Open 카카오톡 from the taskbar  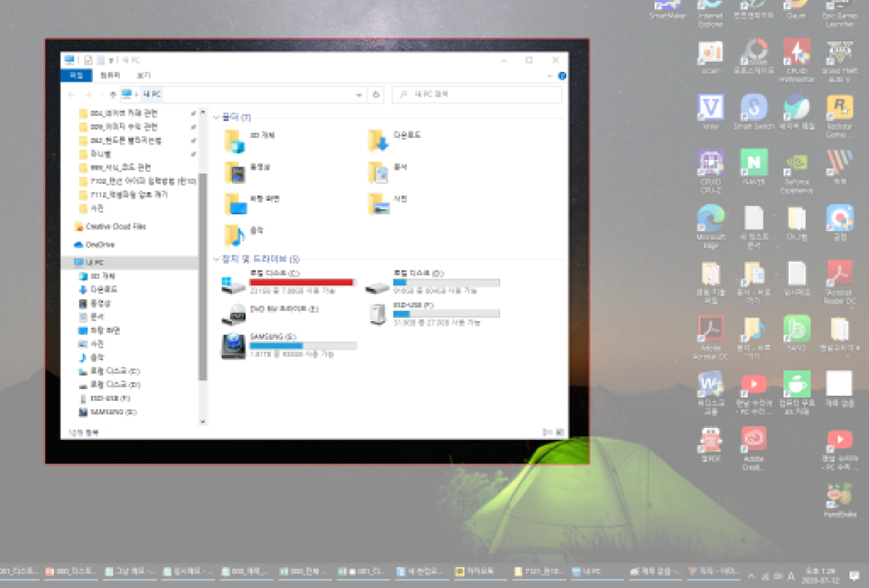click(480, 572)
